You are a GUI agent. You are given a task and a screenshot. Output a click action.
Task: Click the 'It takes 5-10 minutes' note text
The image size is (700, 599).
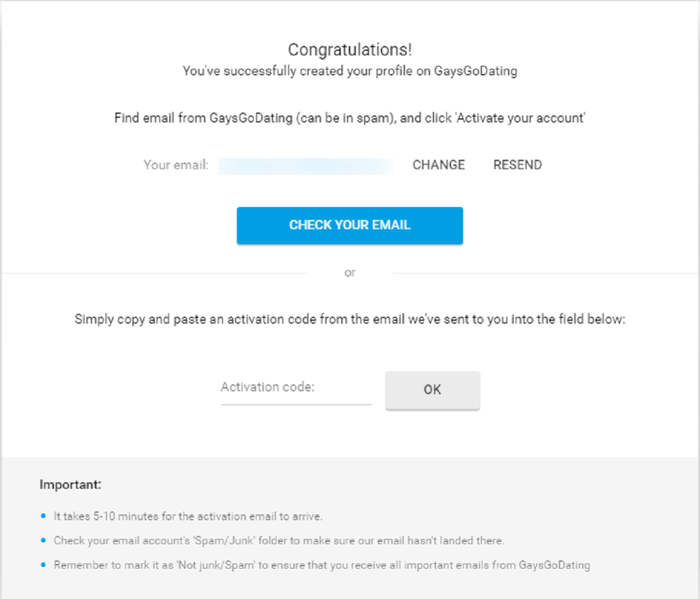(x=188, y=516)
